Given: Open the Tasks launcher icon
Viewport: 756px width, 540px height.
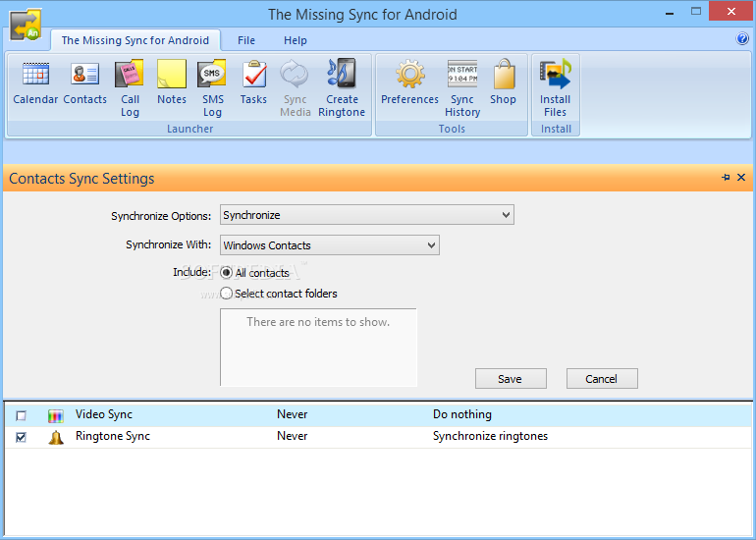Looking at the screenshot, I should (x=253, y=81).
